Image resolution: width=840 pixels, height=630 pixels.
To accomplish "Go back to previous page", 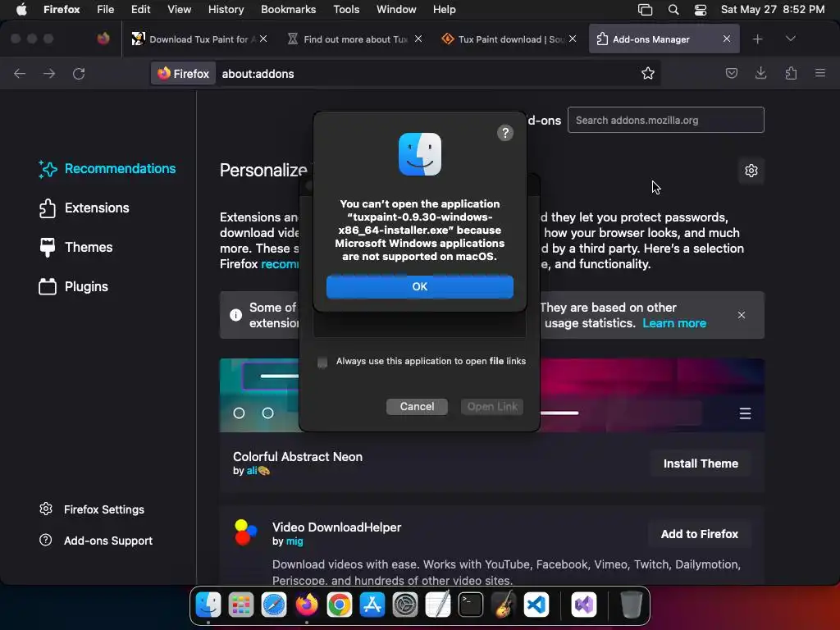I will pyautogui.click(x=20, y=73).
